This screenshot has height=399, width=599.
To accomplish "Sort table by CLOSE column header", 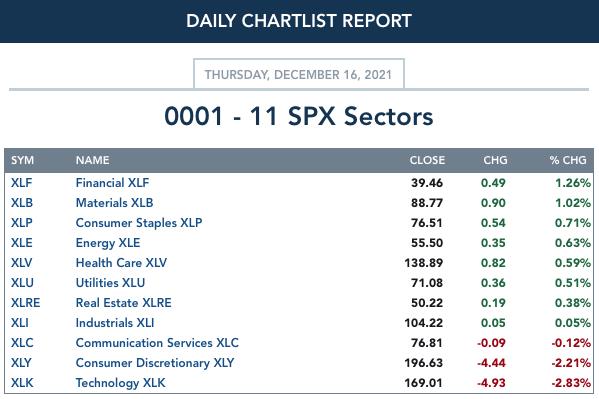I will click(x=427, y=160).
